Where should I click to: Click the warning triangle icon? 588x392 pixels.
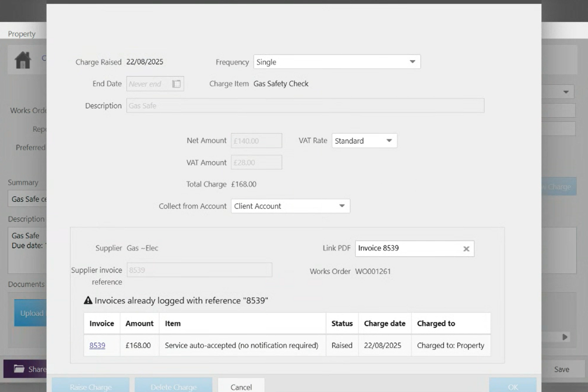[88, 300]
